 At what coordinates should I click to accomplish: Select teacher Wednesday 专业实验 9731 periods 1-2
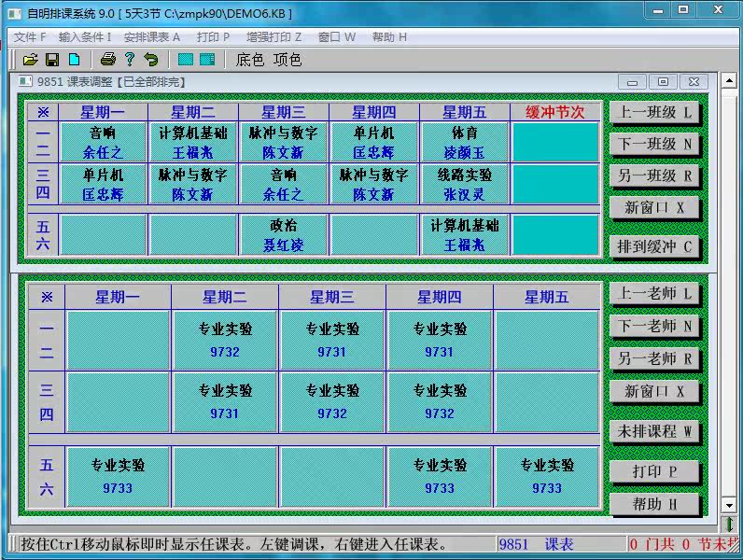(332, 340)
